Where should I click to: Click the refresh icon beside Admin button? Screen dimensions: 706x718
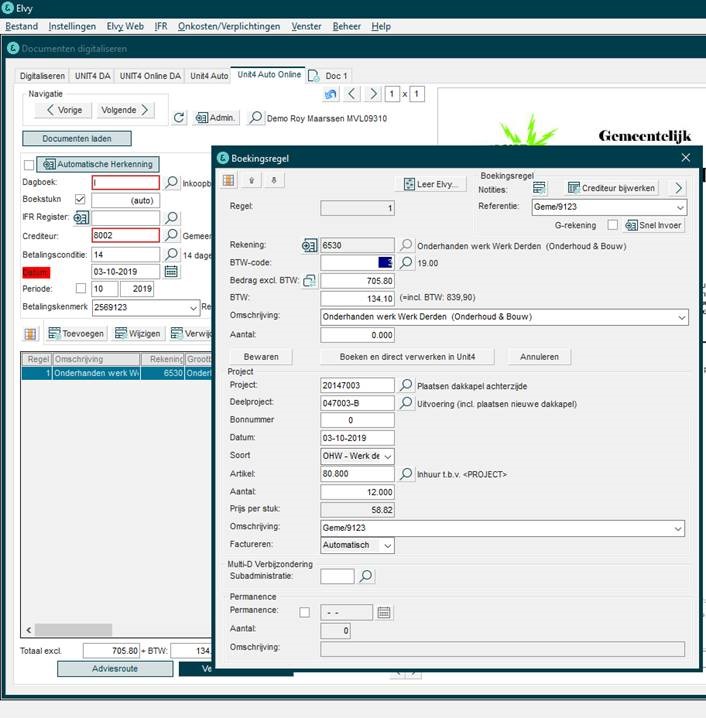pyautogui.click(x=179, y=118)
